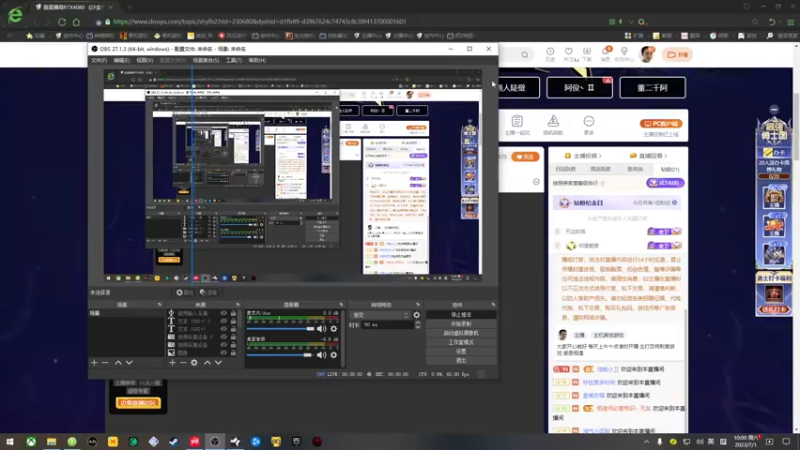Viewport: 800px width, 450px height.
Task: Adjust the Mic/Aux volume slider
Action: click(x=280, y=329)
